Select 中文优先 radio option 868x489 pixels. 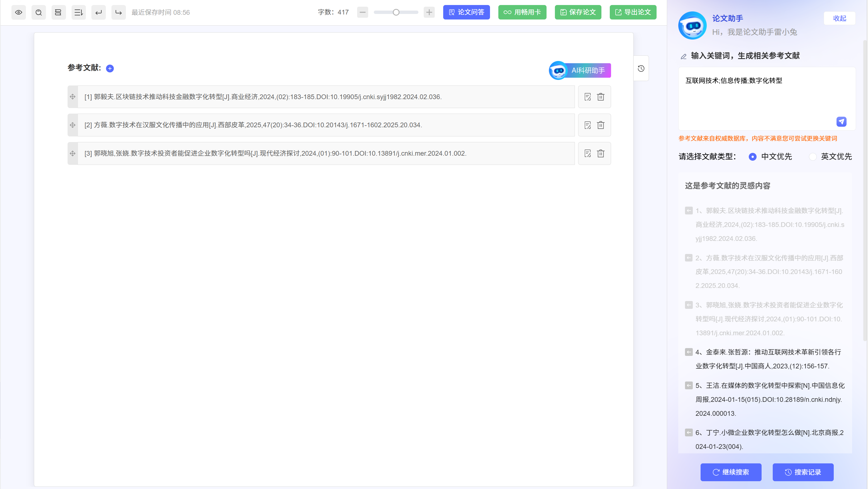[x=752, y=157]
